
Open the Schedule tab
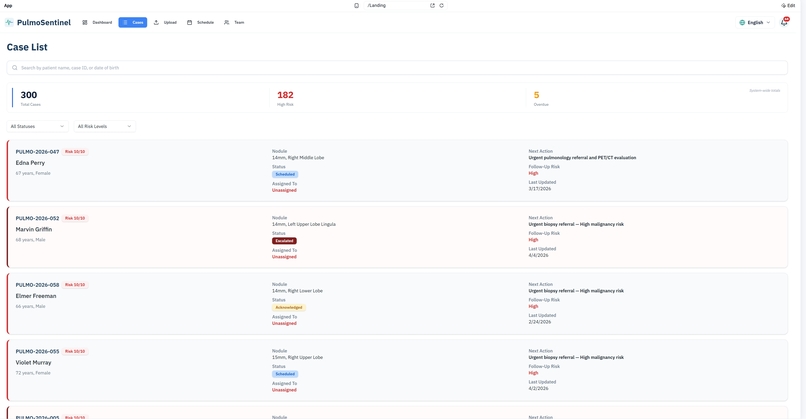click(200, 23)
